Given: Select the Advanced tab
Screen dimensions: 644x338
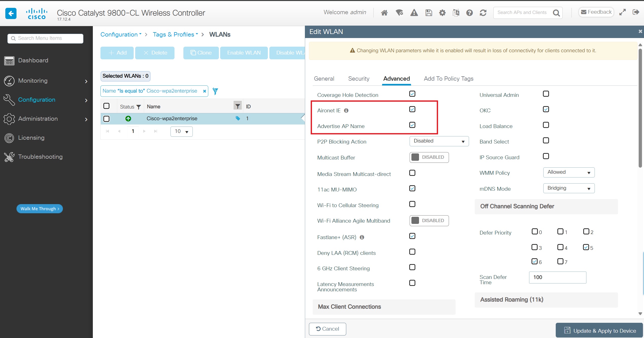Looking at the screenshot, I should (396, 79).
